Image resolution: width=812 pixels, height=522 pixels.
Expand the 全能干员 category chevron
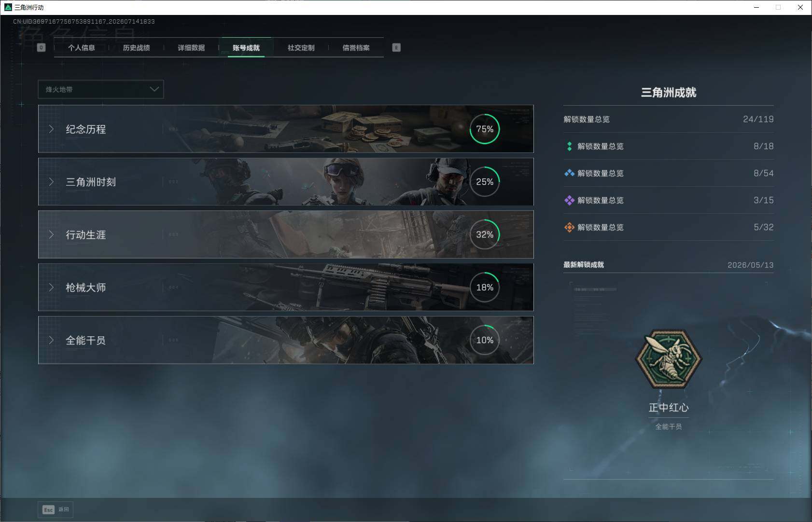(51, 340)
